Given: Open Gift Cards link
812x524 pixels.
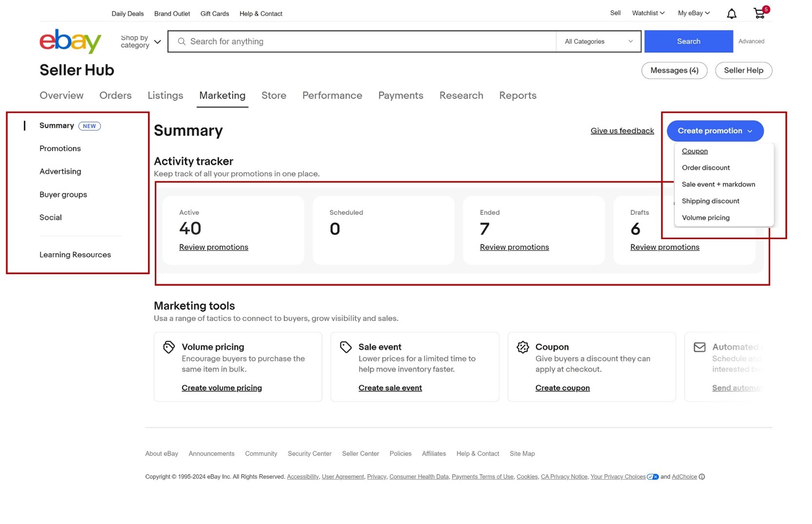Looking at the screenshot, I should [215, 14].
